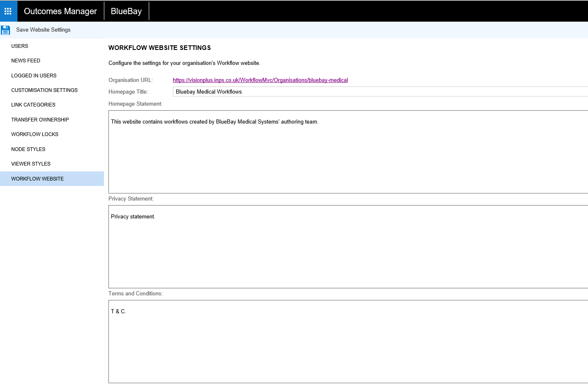Open Link Categories section
Screen dimensions: 588x389
(33, 105)
